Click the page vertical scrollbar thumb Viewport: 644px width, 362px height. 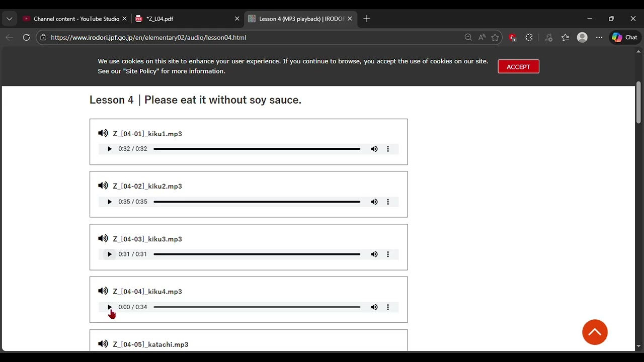[x=638, y=102]
